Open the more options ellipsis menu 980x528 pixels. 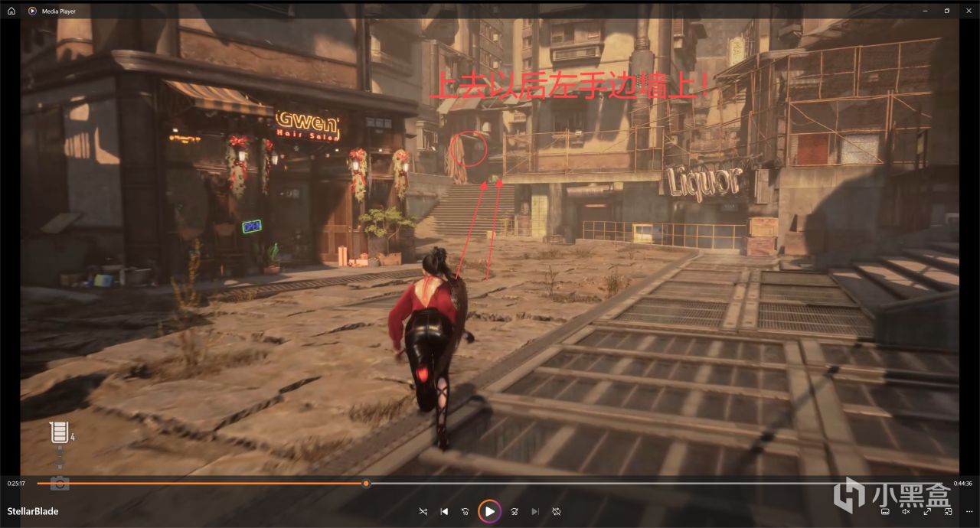969,511
